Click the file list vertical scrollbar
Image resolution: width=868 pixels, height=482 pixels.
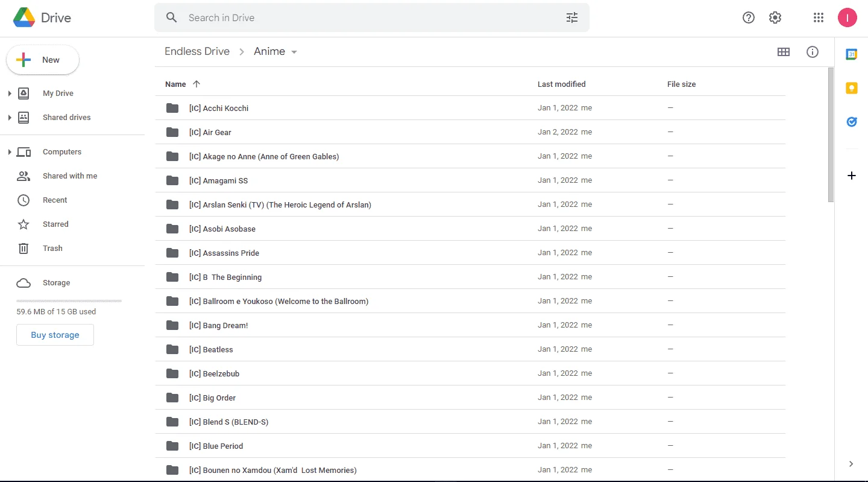[x=831, y=135]
